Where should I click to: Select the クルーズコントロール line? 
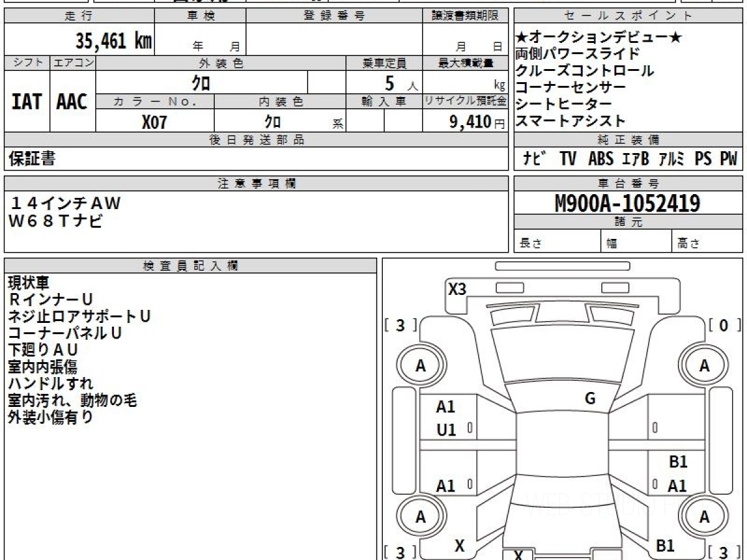coord(585,71)
